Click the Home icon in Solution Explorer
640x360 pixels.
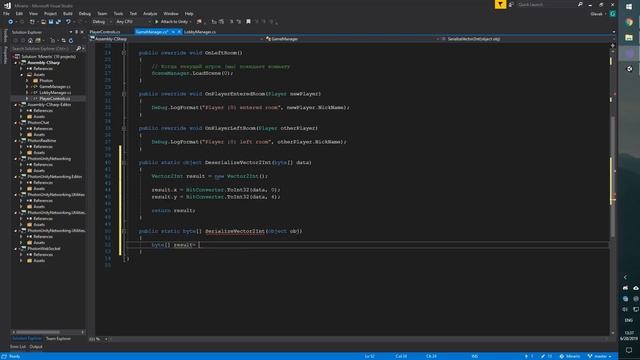point(30,40)
